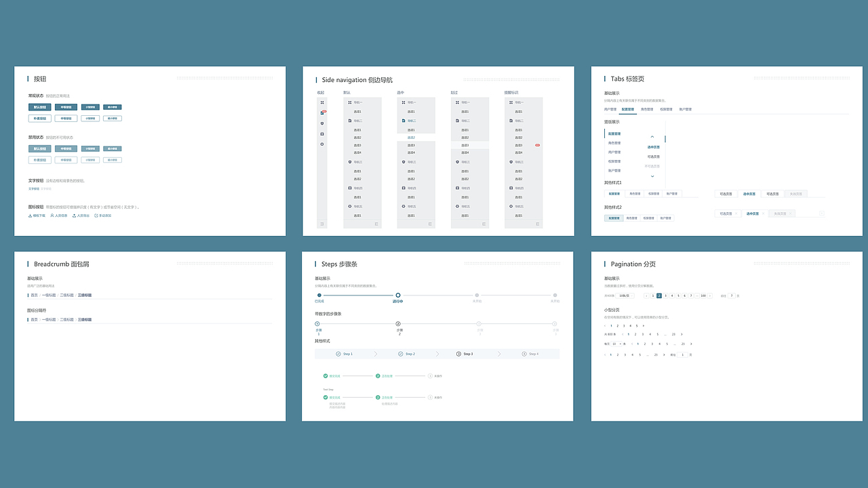Click the 进行中 step circle

coord(398,295)
